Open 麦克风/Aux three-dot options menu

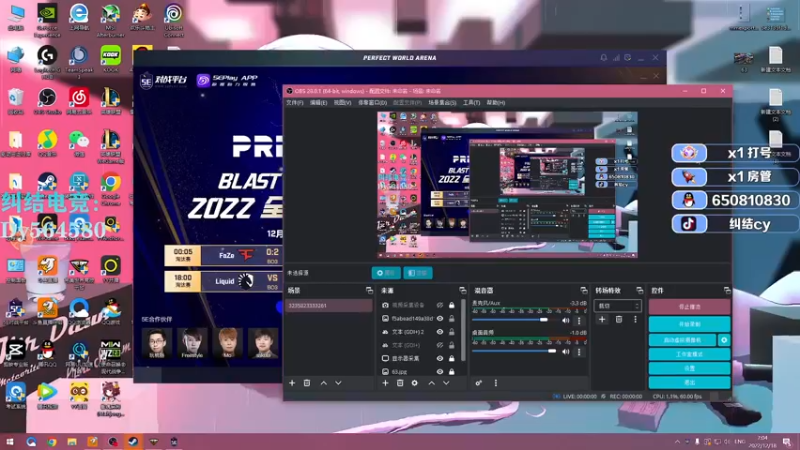click(x=579, y=320)
